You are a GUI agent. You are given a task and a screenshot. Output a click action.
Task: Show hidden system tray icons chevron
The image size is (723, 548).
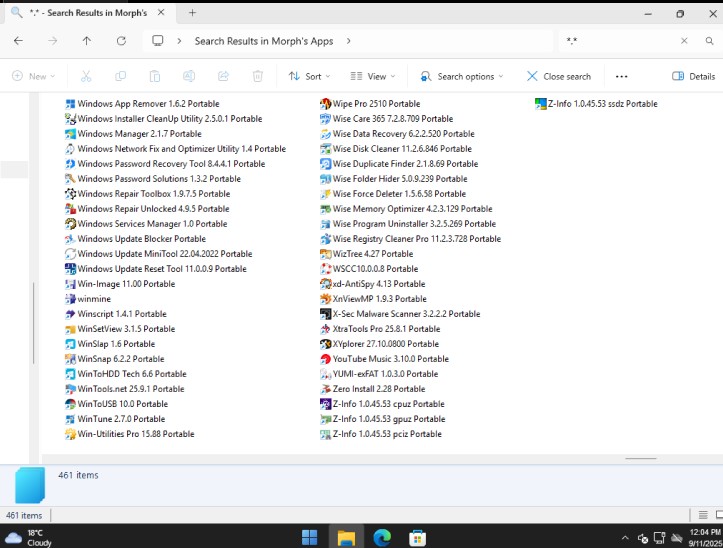pos(625,538)
